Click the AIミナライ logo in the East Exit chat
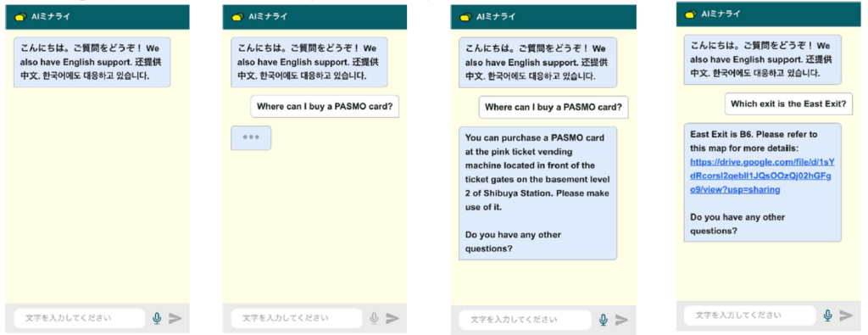The image size is (868, 335). pos(690,14)
